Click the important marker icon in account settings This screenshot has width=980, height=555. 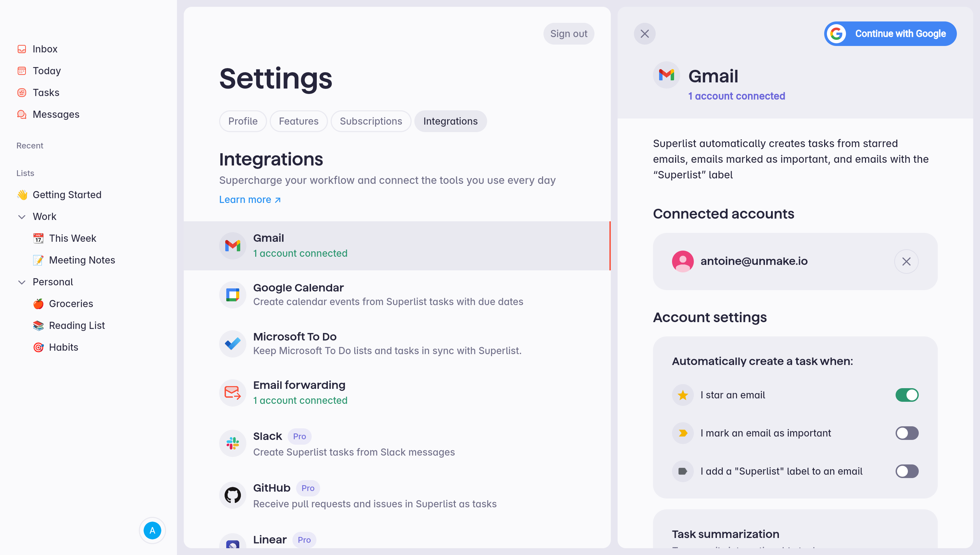[683, 433]
